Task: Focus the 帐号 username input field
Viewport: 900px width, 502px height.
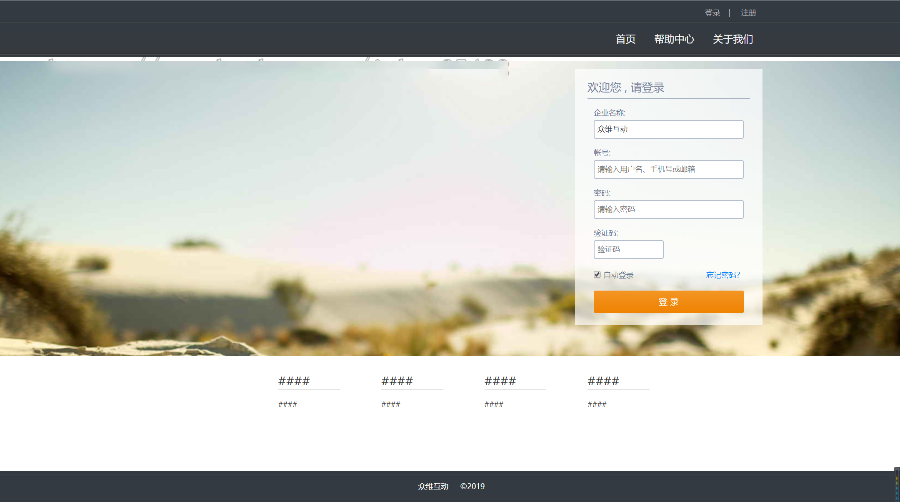Action: click(x=669, y=169)
